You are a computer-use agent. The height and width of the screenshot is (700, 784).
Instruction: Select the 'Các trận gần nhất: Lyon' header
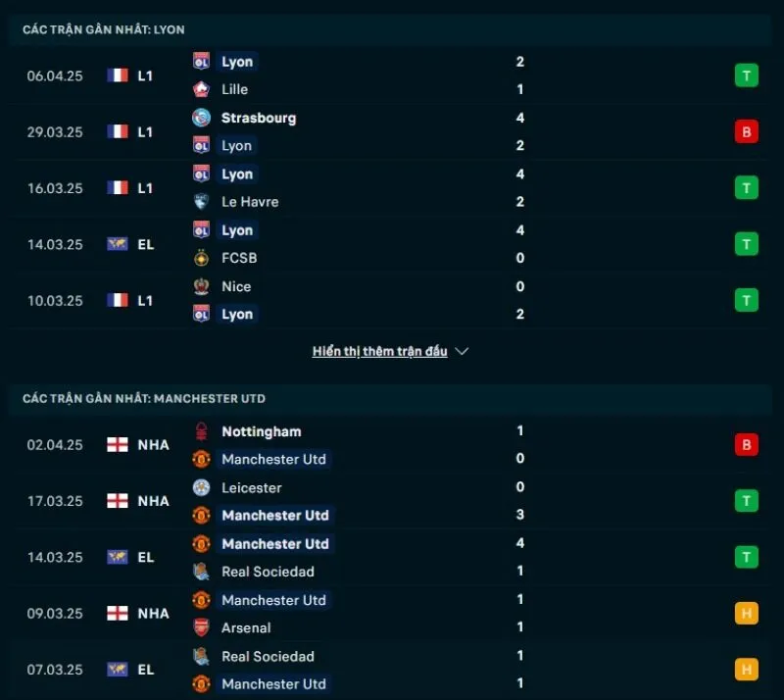(x=104, y=30)
